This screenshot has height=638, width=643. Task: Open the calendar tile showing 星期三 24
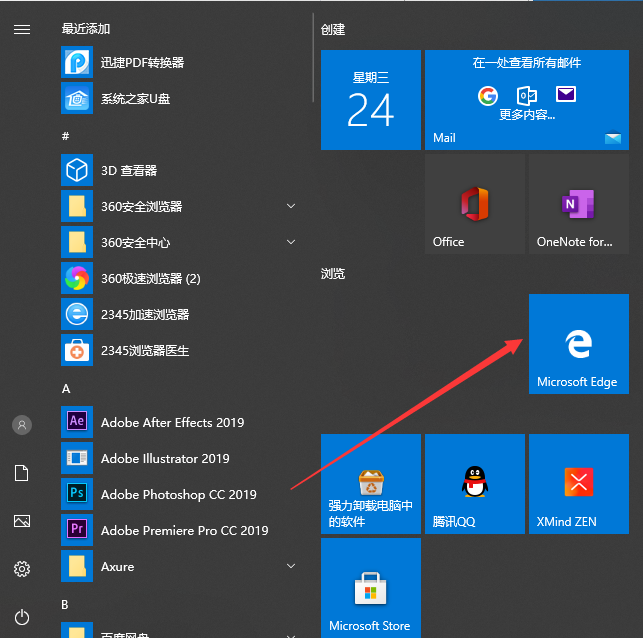tap(371, 100)
